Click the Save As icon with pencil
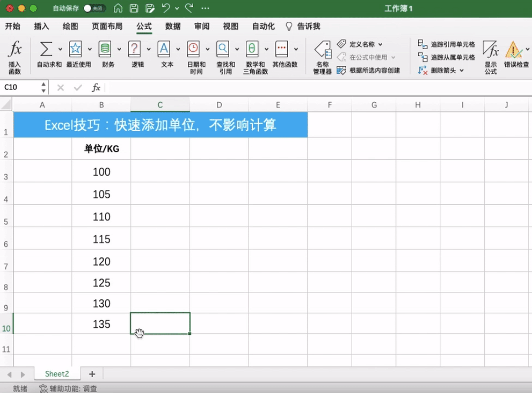 point(150,8)
